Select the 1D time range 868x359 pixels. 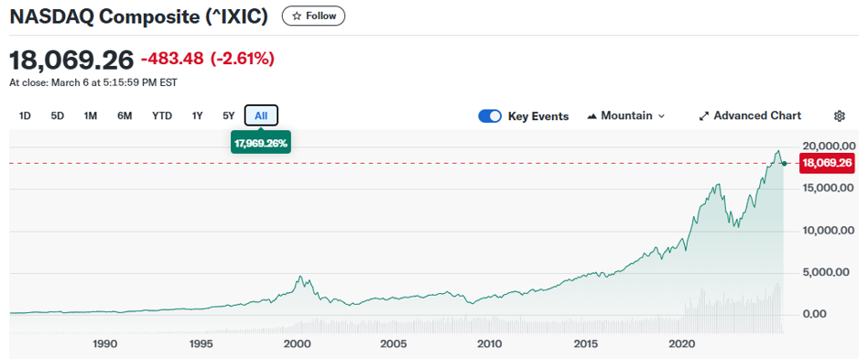tap(25, 115)
